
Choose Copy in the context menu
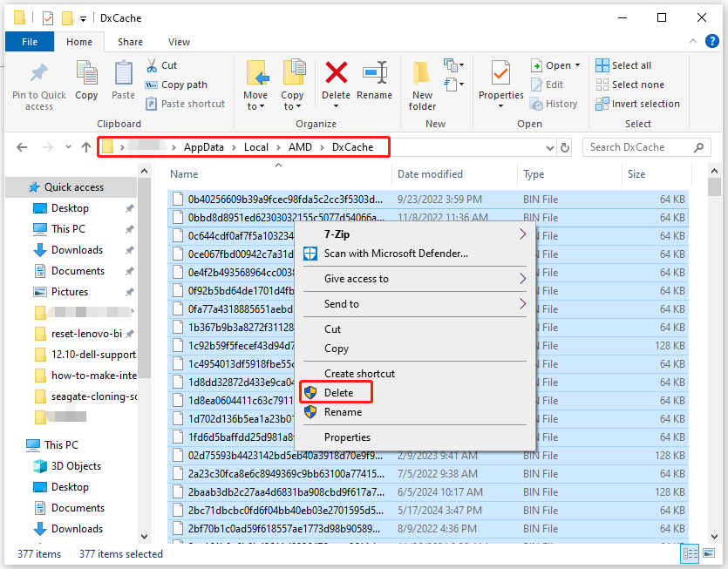(337, 349)
